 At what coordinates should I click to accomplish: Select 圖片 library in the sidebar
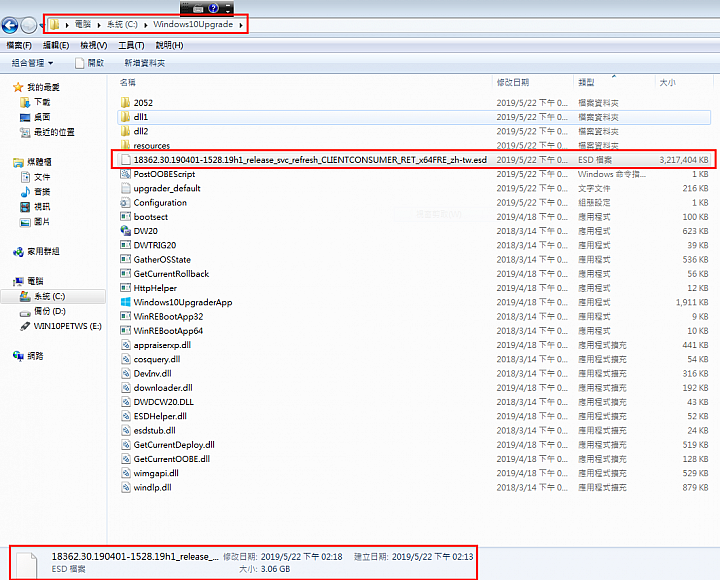click(x=42, y=221)
